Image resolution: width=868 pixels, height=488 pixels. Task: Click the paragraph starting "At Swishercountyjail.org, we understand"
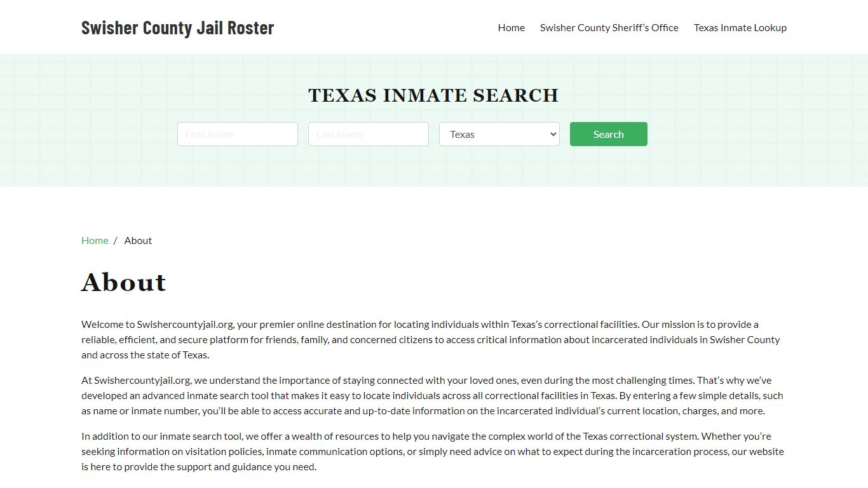pos(433,395)
